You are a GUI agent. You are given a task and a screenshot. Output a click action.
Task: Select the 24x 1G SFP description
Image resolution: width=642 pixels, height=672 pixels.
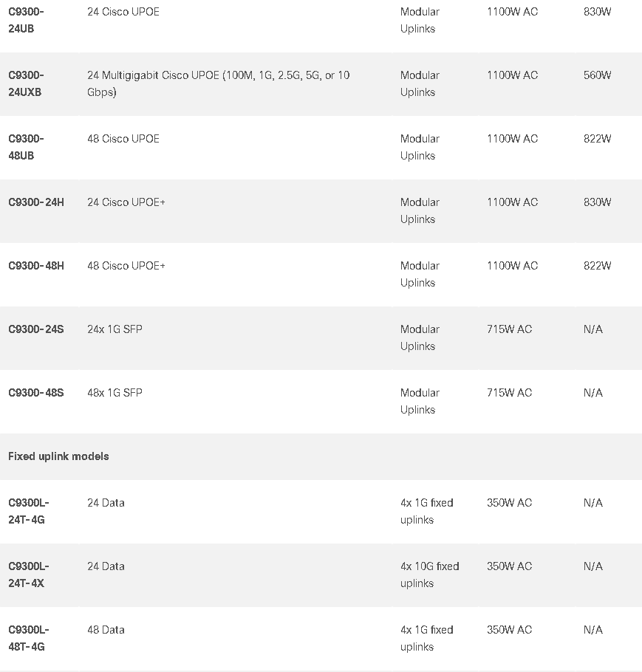tap(115, 329)
